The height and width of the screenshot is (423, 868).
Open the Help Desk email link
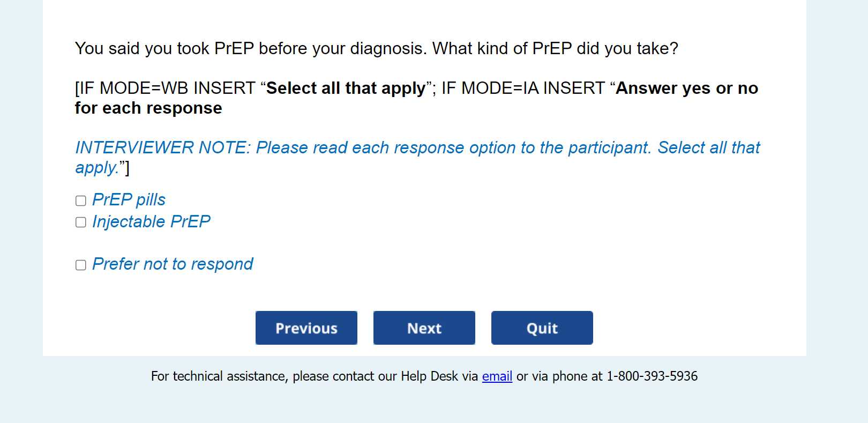click(497, 376)
